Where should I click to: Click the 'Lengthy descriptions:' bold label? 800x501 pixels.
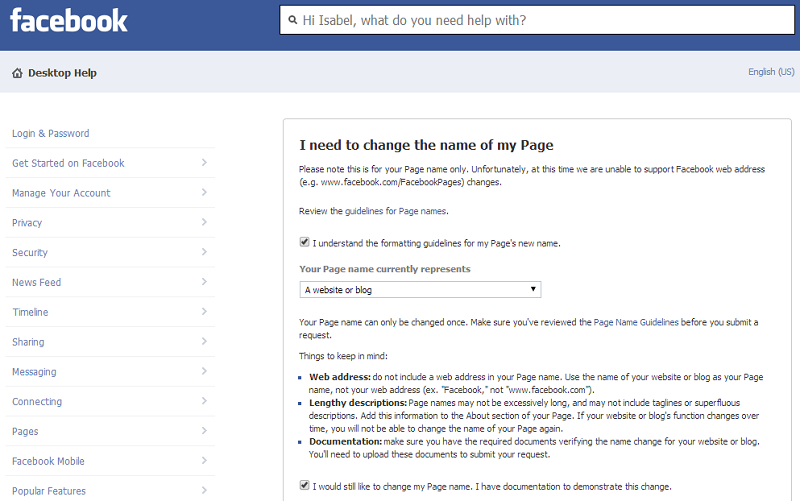click(x=358, y=403)
